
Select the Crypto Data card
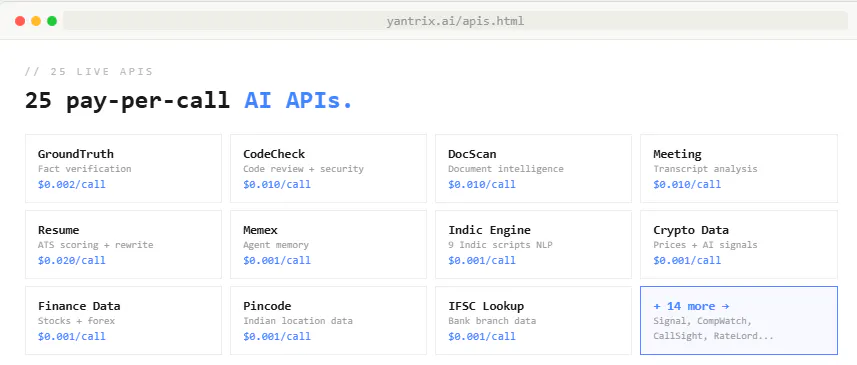pyautogui.click(x=739, y=244)
